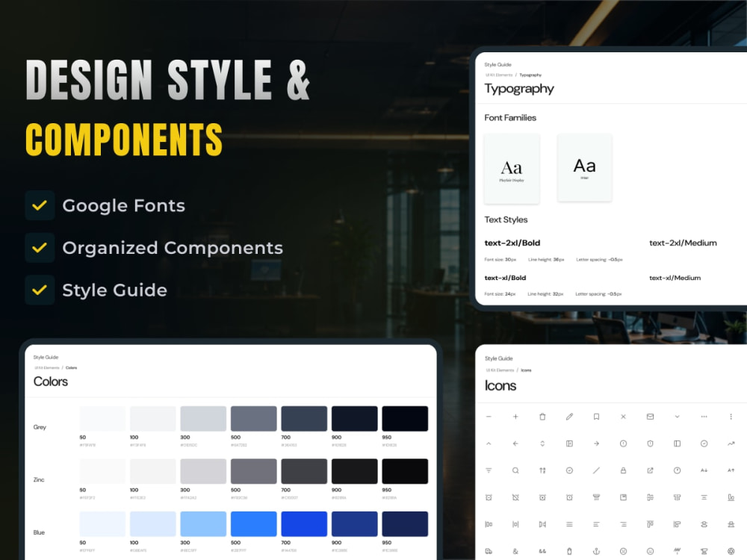Select the external link icon

tap(651, 470)
